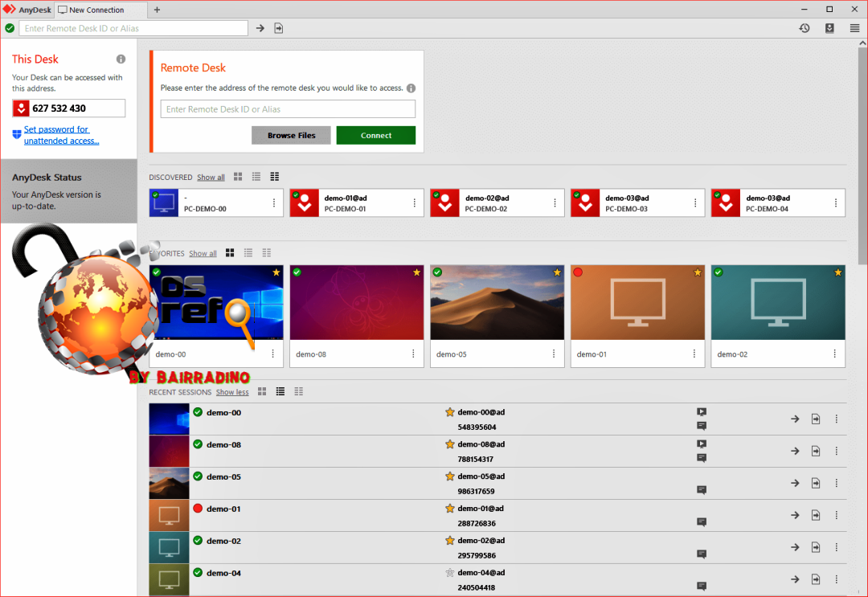The image size is (868, 597).
Task: Switch the Recent Sessions section to compact view
Action: pos(298,392)
